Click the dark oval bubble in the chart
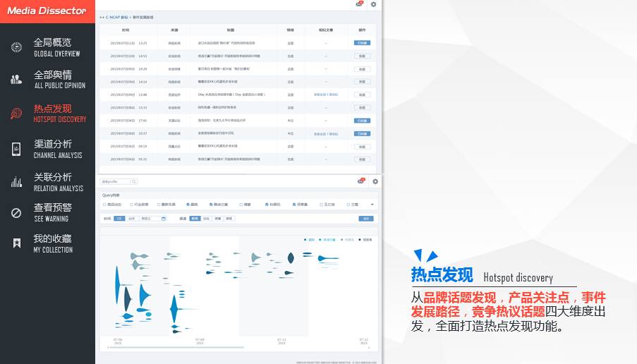The image size is (637, 364). [x=291, y=258]
